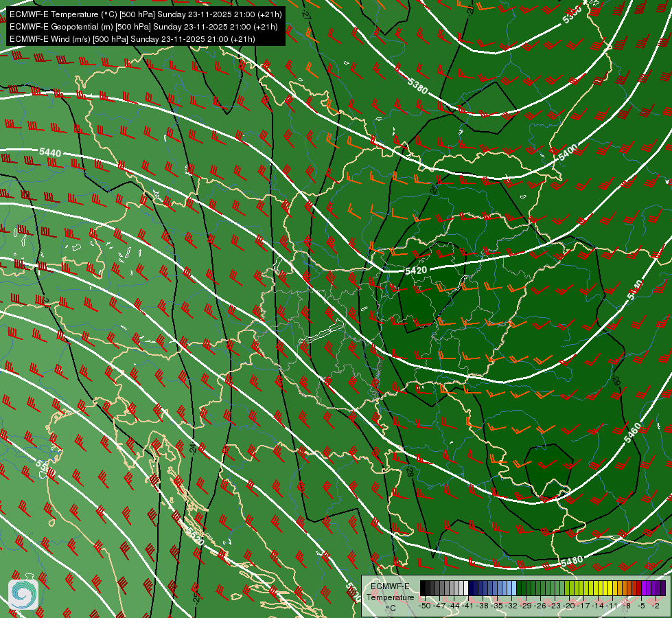Select the ECMWF-E Geopotential title line
This screenshot has width=672, height=618.
tap(143, 27)
